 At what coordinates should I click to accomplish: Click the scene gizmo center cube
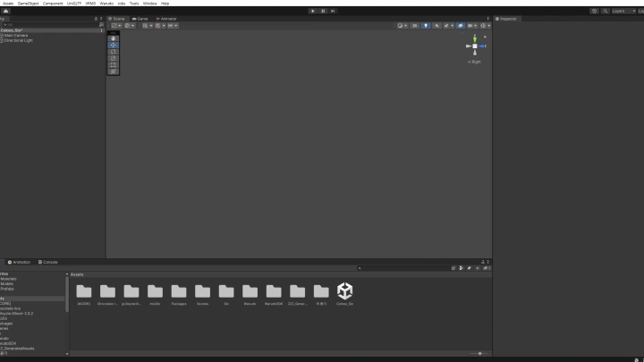tap(475, 46)
